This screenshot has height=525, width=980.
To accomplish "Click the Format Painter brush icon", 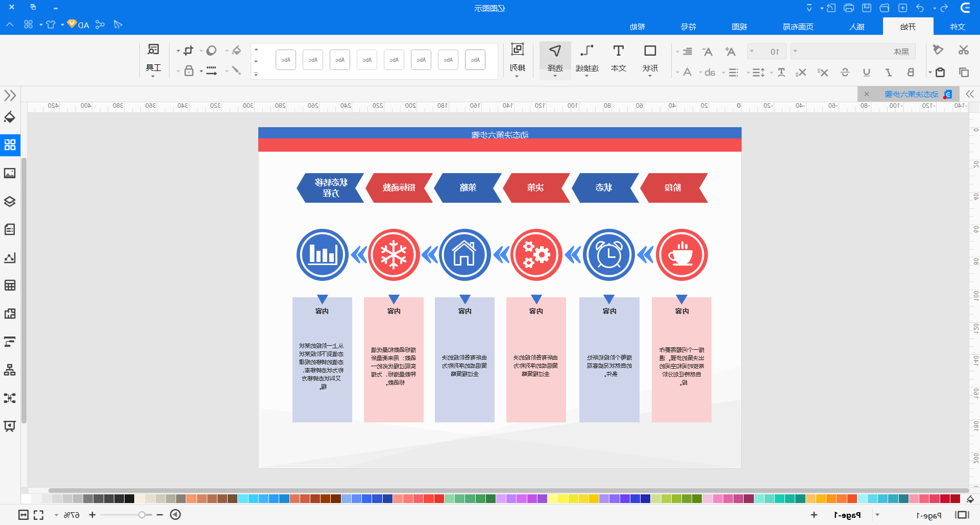I will 938,50.
